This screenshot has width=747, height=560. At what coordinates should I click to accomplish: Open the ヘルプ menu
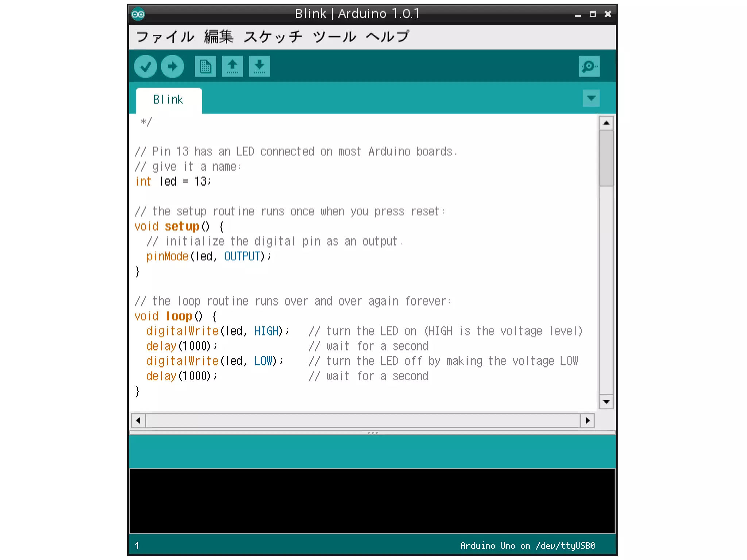(387, 36)
